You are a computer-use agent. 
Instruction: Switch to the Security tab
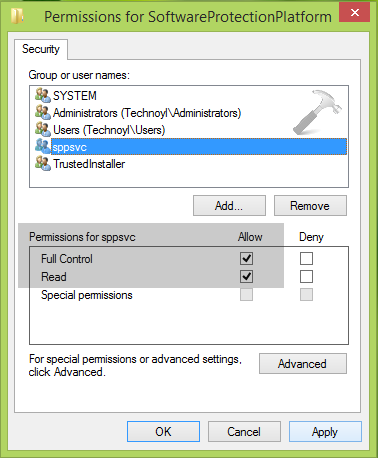point(41,49)
